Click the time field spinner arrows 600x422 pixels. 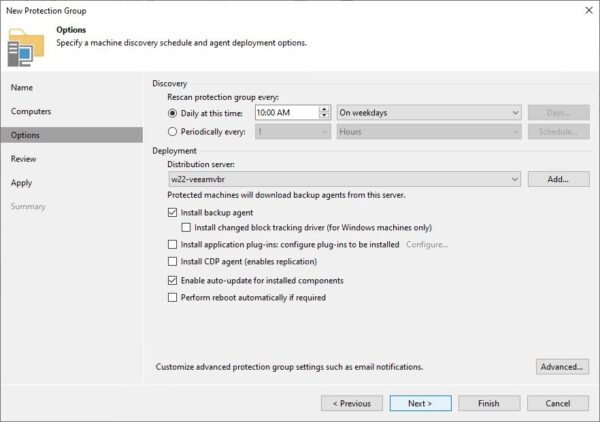point(324,112)
